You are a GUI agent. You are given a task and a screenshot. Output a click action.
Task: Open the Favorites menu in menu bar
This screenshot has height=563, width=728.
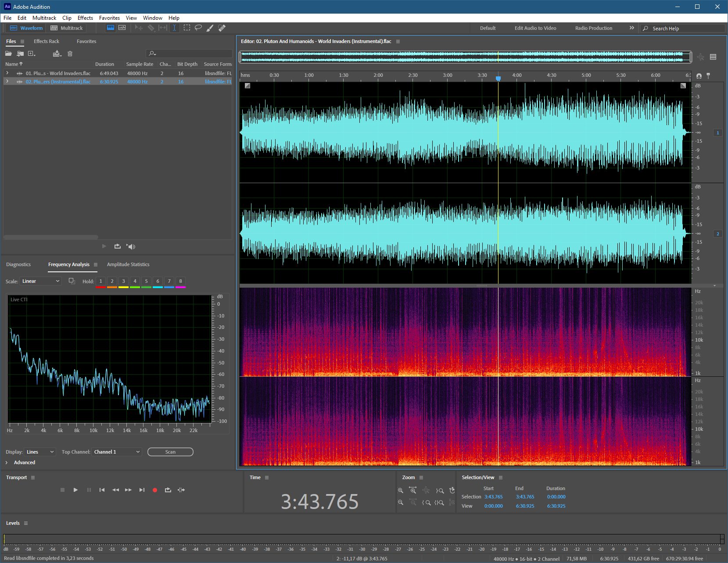109,18
